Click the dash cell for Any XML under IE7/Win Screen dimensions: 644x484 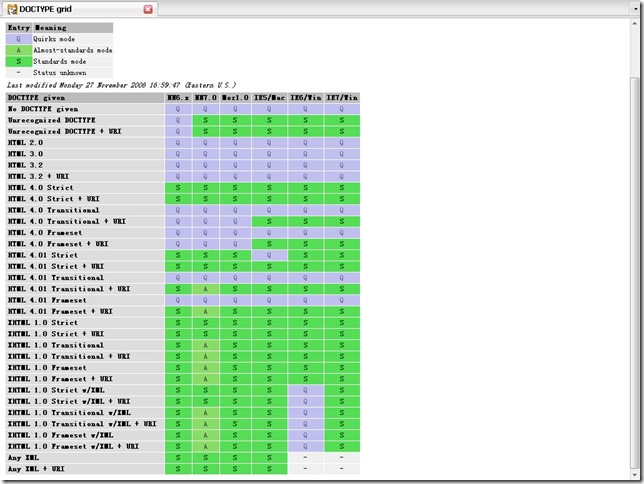pos(342,458)
